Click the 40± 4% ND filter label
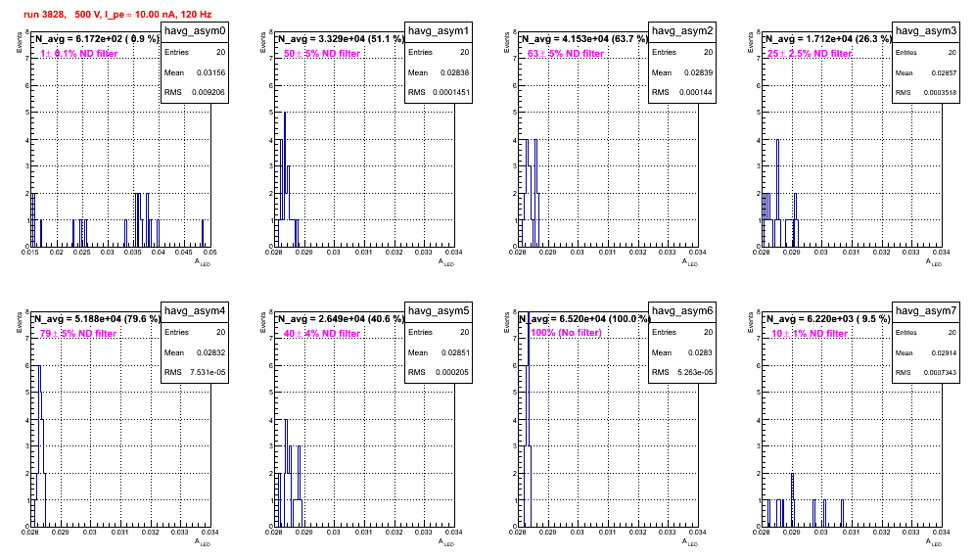The height and width of the screenshot is (560, 975). click(322, 334)
